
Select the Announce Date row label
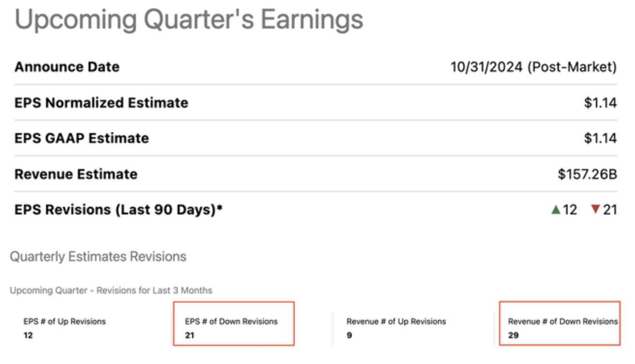(67, 67)
